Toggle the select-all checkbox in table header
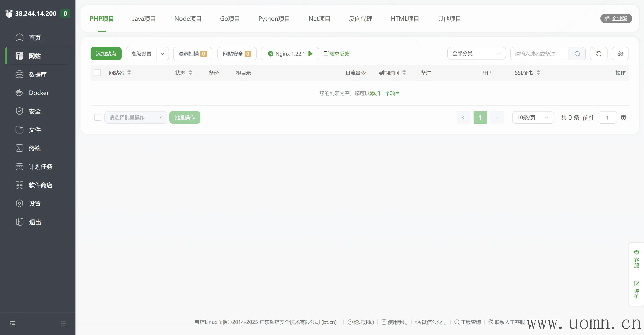 click(97, 73)
